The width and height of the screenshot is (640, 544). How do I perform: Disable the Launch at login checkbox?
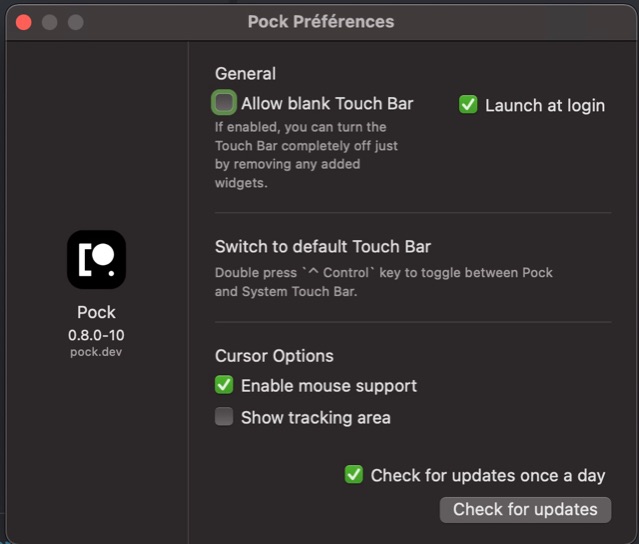468,104
